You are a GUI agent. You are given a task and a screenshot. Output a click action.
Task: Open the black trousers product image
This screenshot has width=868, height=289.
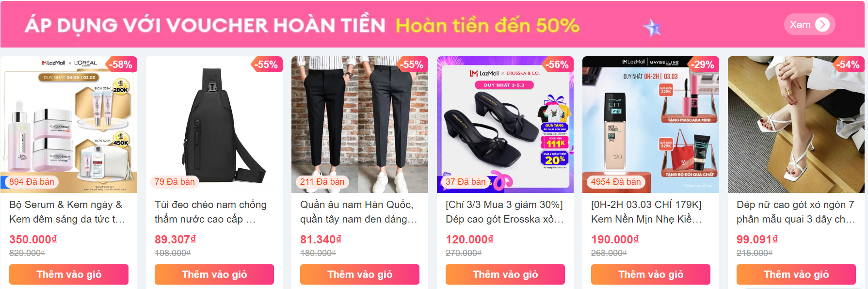click(x=360, y=125)
